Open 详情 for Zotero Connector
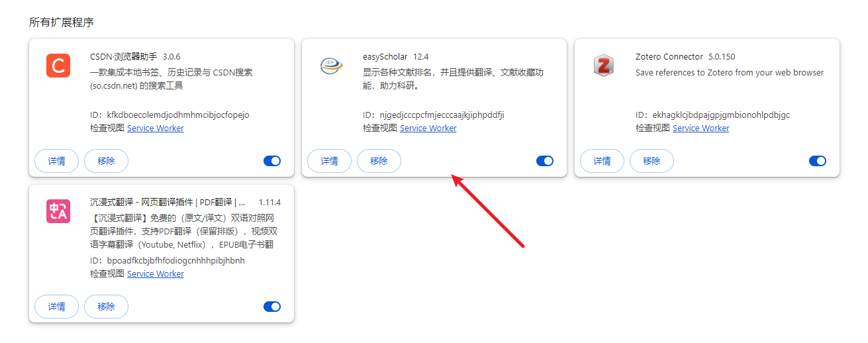Screen dimensions: 868x343 coord(603,161)
